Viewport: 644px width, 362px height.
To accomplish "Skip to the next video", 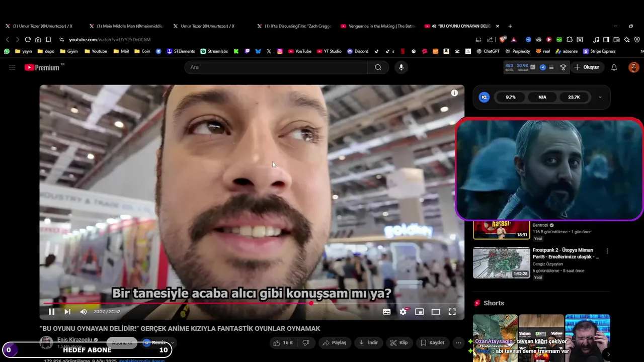I will click(67, 312).
